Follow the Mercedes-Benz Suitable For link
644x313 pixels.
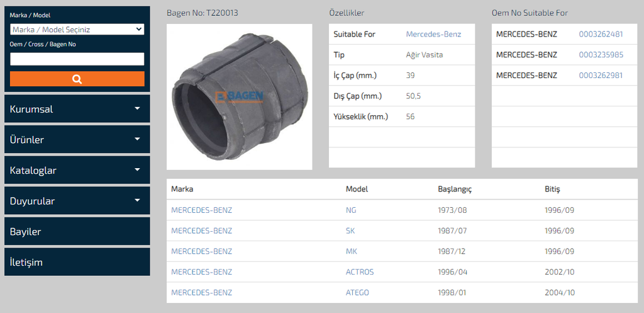[434, 34]
